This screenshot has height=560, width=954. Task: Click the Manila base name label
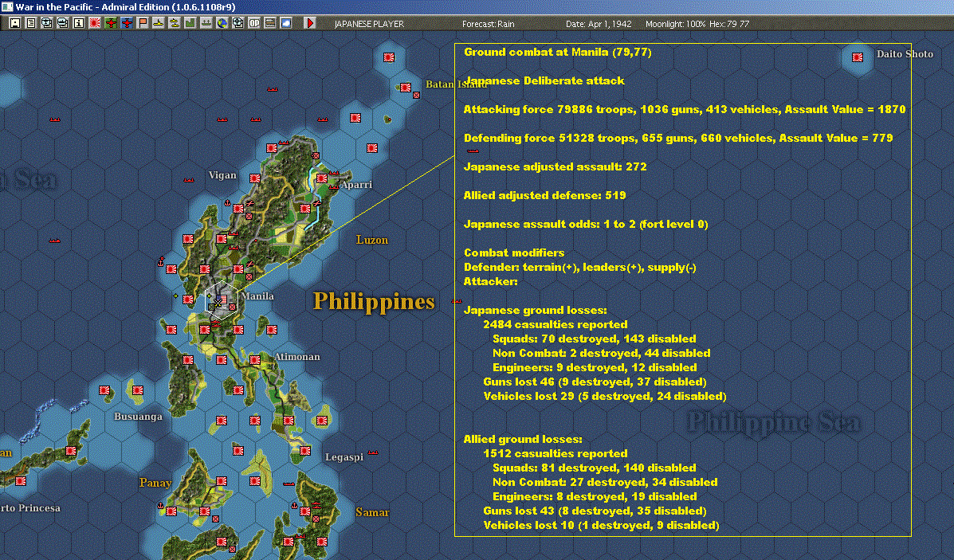[257, 296]
